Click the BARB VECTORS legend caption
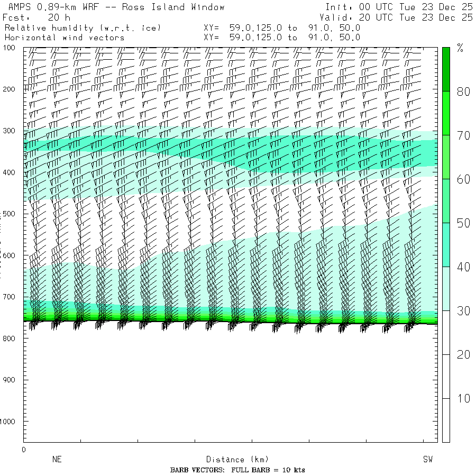476x476 pixels. point(237,470)
